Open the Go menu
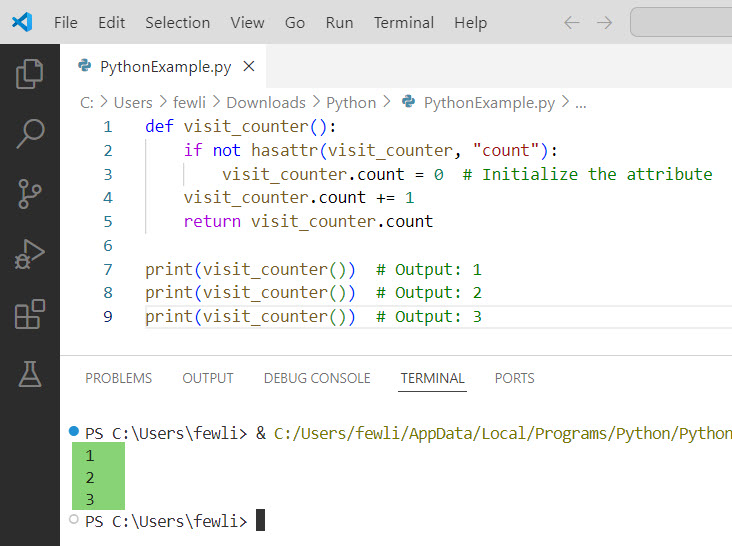Image resolution: width=732 pixels, height=546 pixels. click(295, 22)
